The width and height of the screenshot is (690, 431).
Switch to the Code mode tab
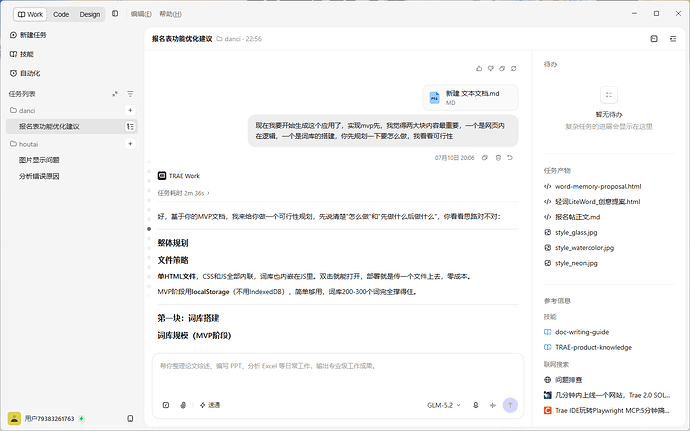coord(61,14)
